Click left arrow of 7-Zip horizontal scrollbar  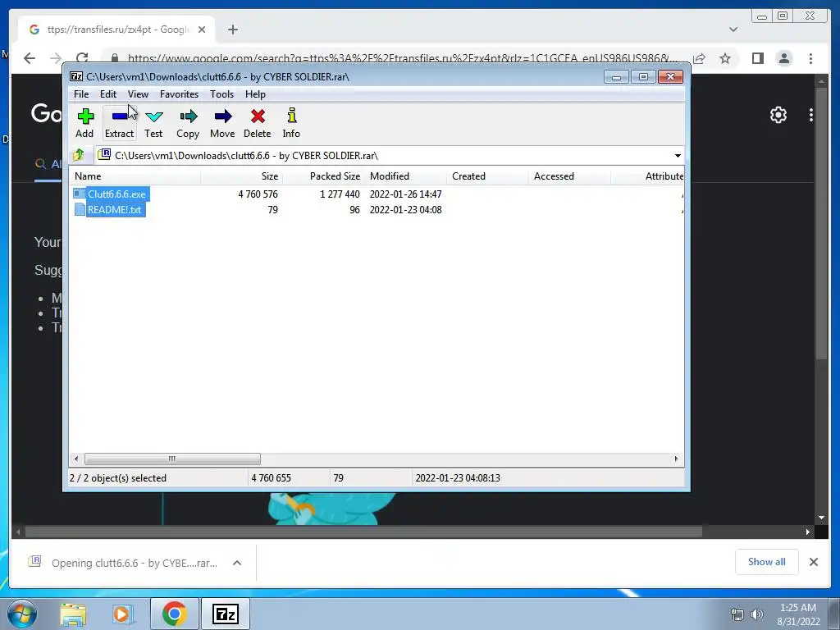76,459
